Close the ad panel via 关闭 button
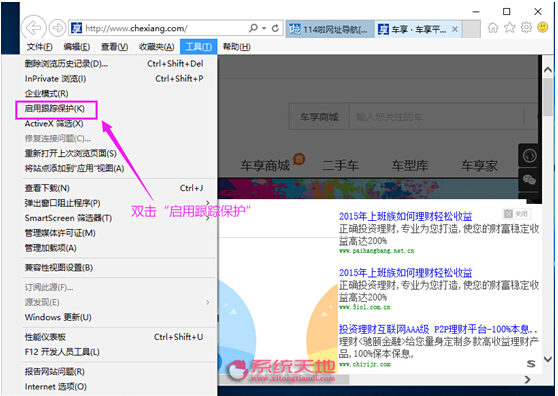Screen dimensions: 558x396 (x=516, y=214)
